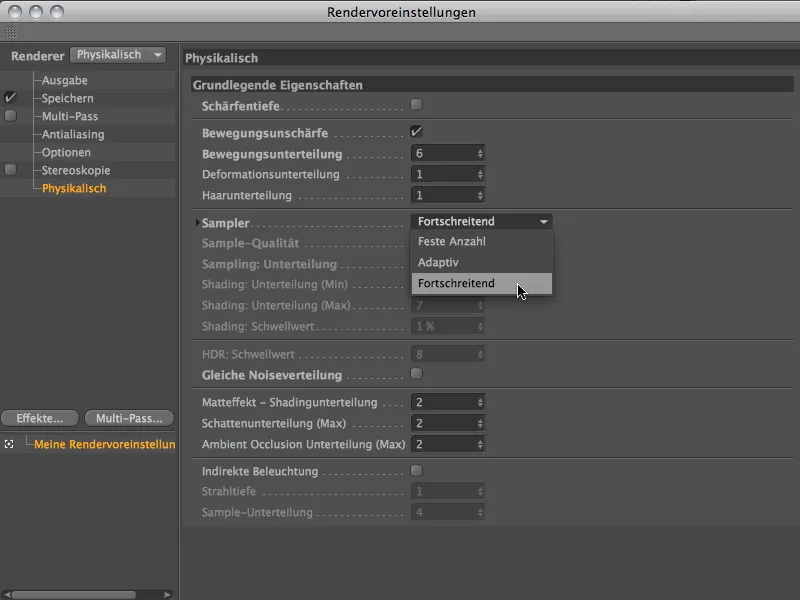The height and width of the screenshot is (600, 800).
Task: Click the Bewegungsunterteilung stepper arrows
Action: point(480,154)
